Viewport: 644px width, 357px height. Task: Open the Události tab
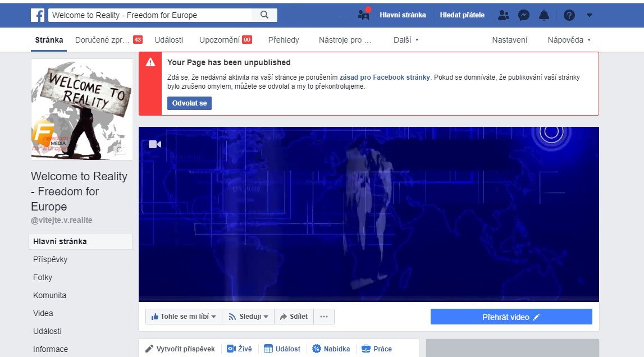[169, 40]
